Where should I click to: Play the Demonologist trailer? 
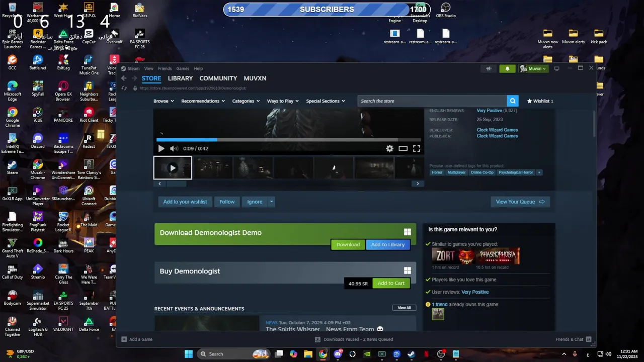click(x=161, y=148)
